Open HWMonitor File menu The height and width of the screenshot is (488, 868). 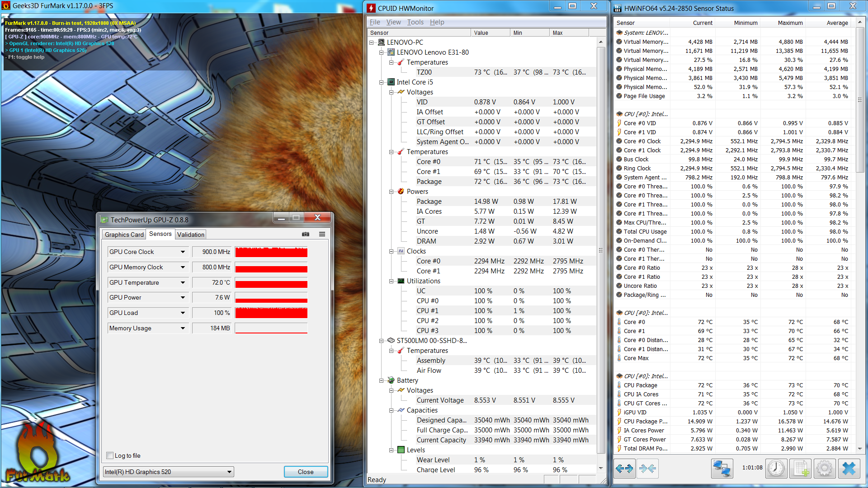[x=375, y=22]
